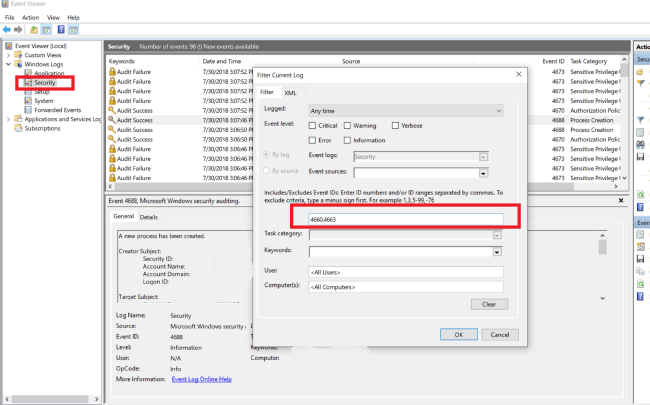Close the event preview pane with its X

tap(621, 200)
